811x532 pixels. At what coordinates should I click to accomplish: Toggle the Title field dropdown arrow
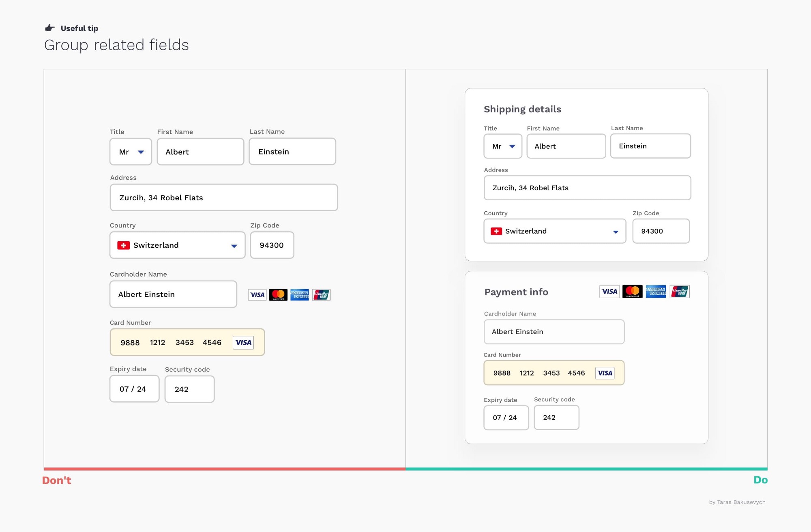(x=141, y=151)
